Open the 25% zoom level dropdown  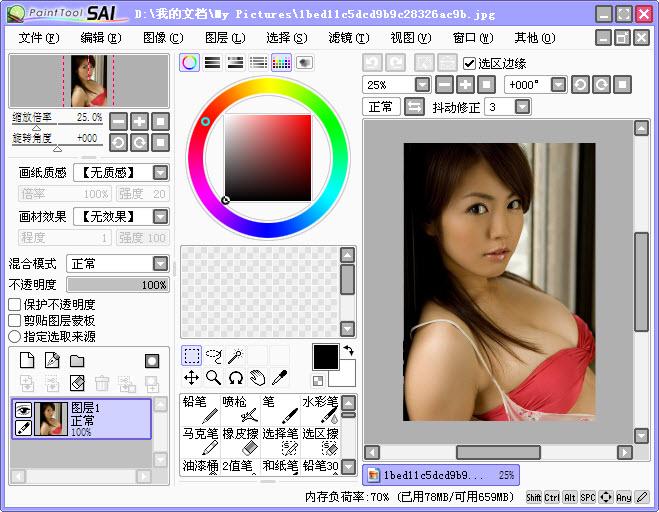point(422,84)
